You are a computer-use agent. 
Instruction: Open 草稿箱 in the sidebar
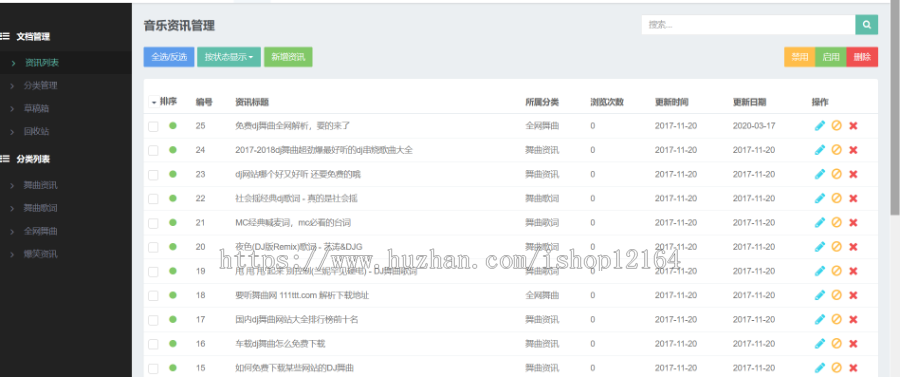(36, 108)
